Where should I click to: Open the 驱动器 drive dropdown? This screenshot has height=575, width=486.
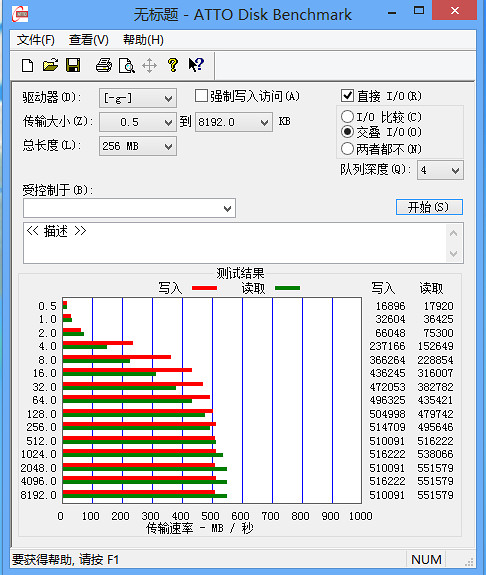138,98
